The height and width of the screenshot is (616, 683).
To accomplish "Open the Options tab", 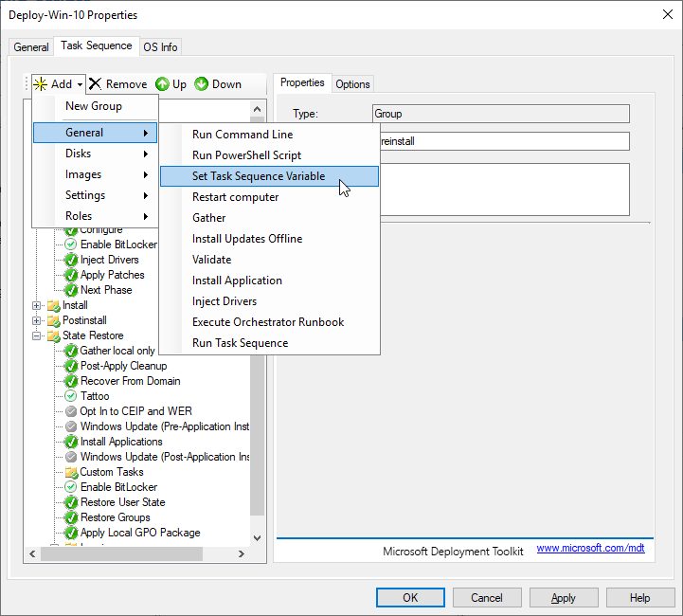I will 352,84.
